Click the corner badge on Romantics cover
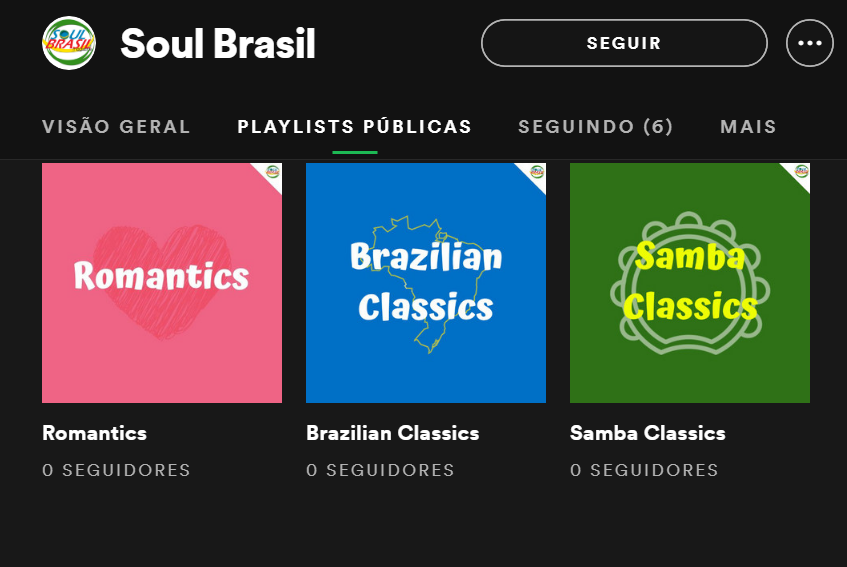The image size is (847, 567). (272, 172)
